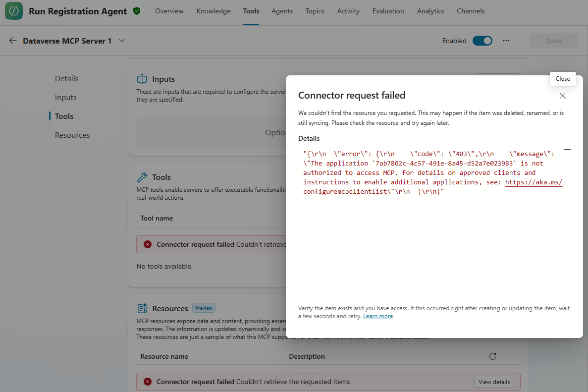Select Details in the left navigation

(x=66, y=79)
